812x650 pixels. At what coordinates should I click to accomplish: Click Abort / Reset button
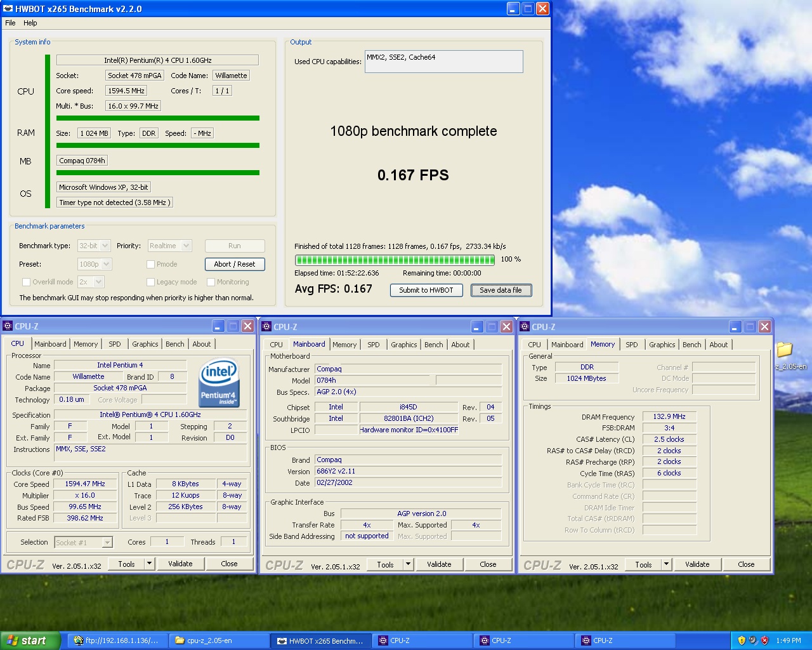(x=235, y=264)
